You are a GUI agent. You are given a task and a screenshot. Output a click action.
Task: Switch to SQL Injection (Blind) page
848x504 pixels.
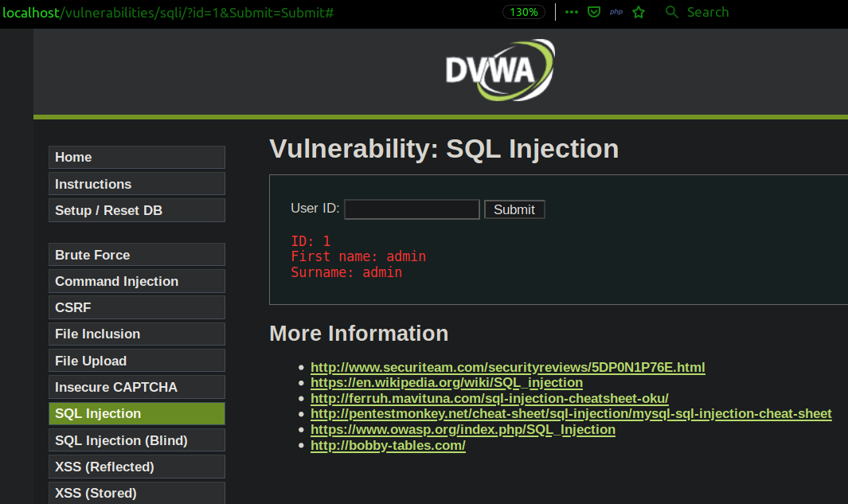point(136,440)
